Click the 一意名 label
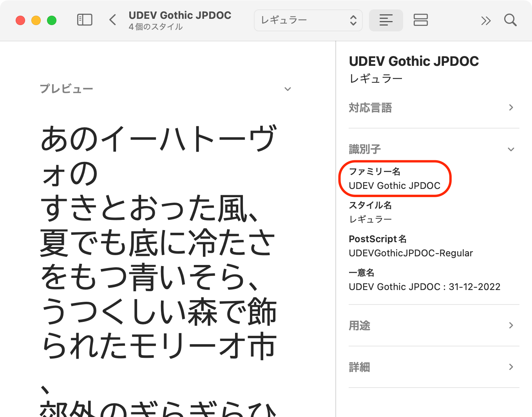Viewport: 532px width, 417px height. tap(362, 273)
